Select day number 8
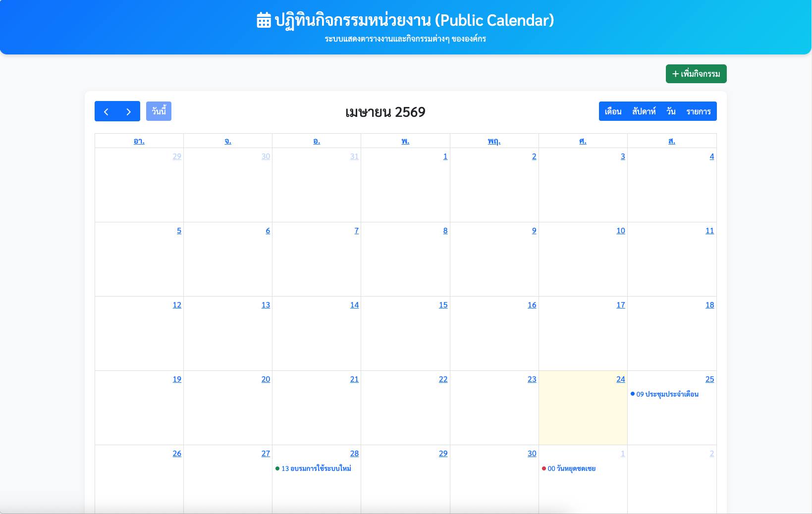 pyautogui.click(x=445, y=231)
